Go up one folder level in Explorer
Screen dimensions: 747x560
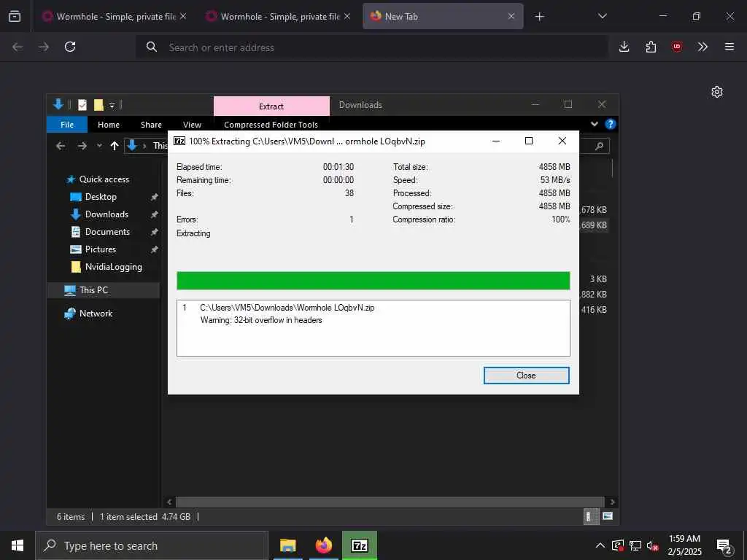pyautogui.click(x=115, y=146)
